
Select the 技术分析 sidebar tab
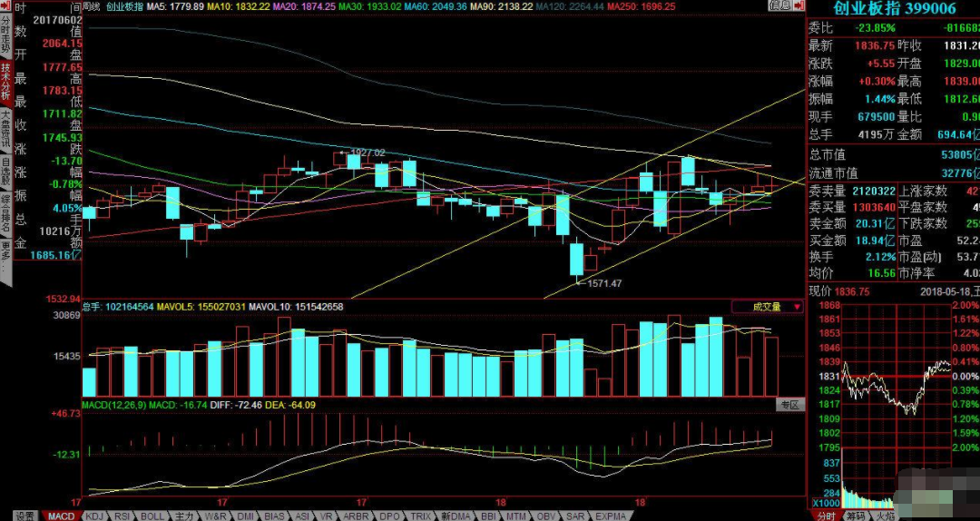pyautogui.click(x=5, y=82)
